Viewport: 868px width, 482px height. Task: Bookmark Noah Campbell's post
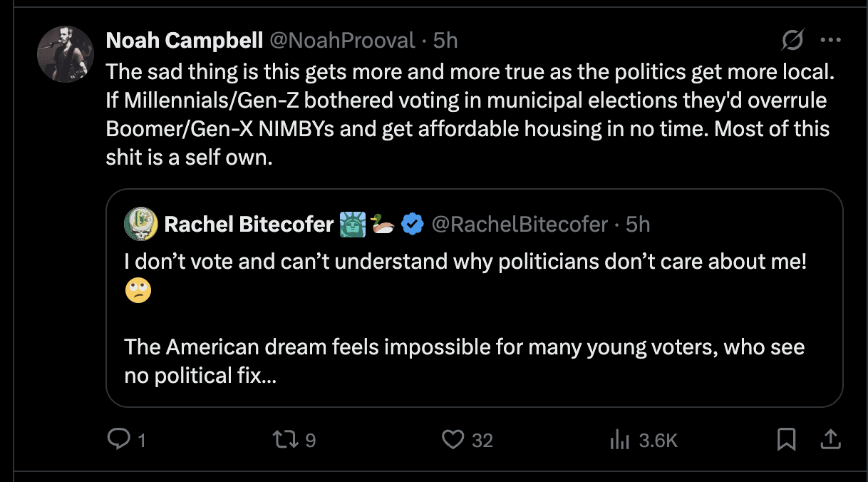pos(786,440)
